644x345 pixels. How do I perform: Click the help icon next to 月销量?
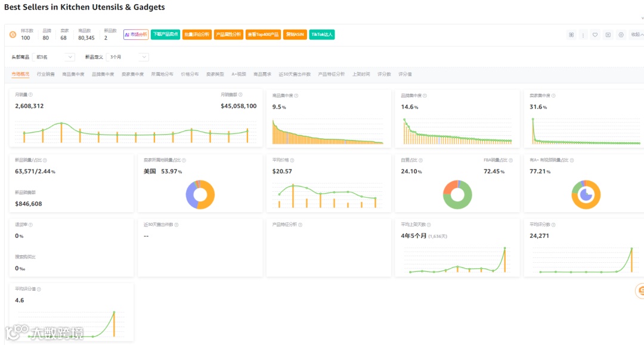30,95
